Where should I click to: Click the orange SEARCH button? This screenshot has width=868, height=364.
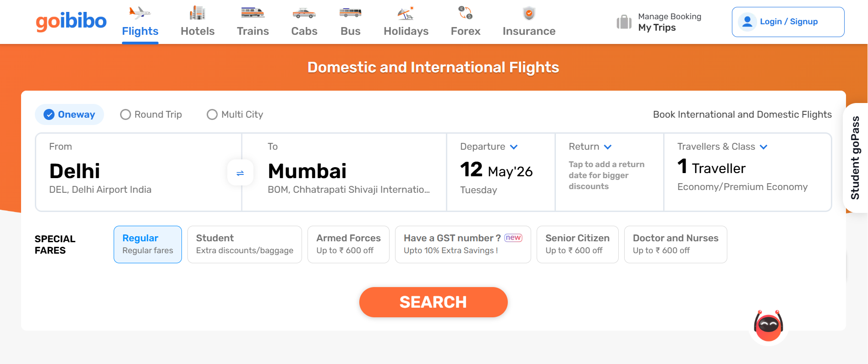click(434, 302)
